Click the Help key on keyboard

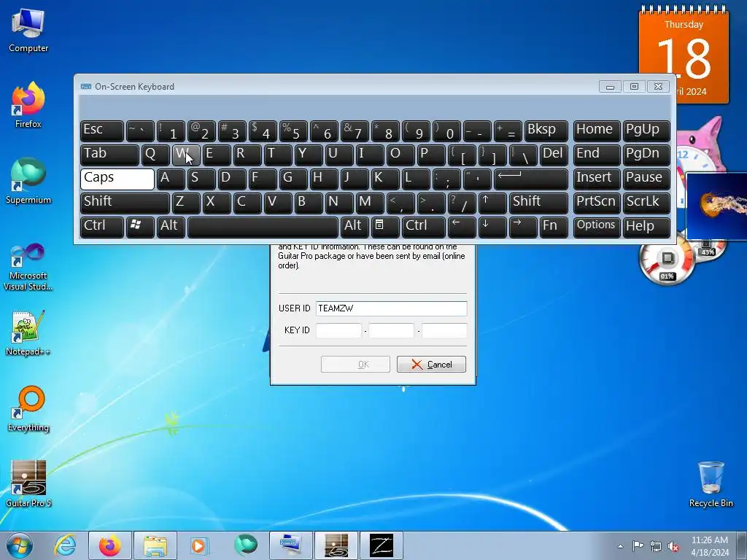646,227
